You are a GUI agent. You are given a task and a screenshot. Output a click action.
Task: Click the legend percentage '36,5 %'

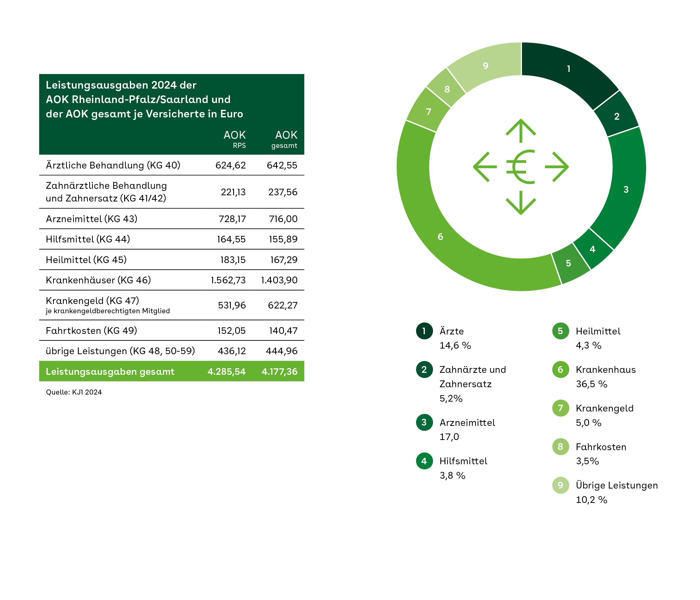(592, 384)
